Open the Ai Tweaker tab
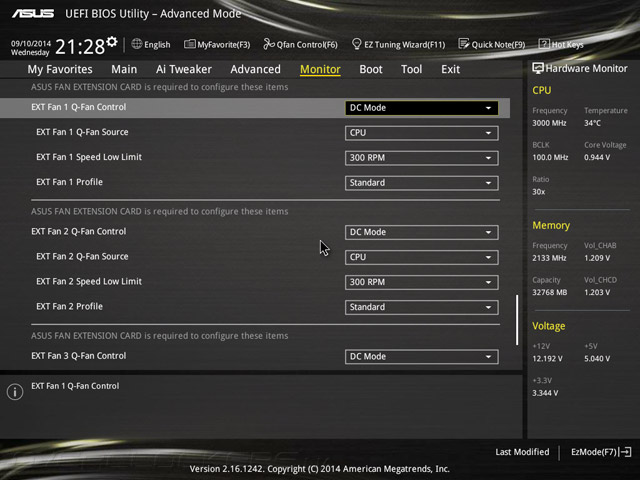The height and width of the screenshot is (480, 640). click(x=184, y=69)
